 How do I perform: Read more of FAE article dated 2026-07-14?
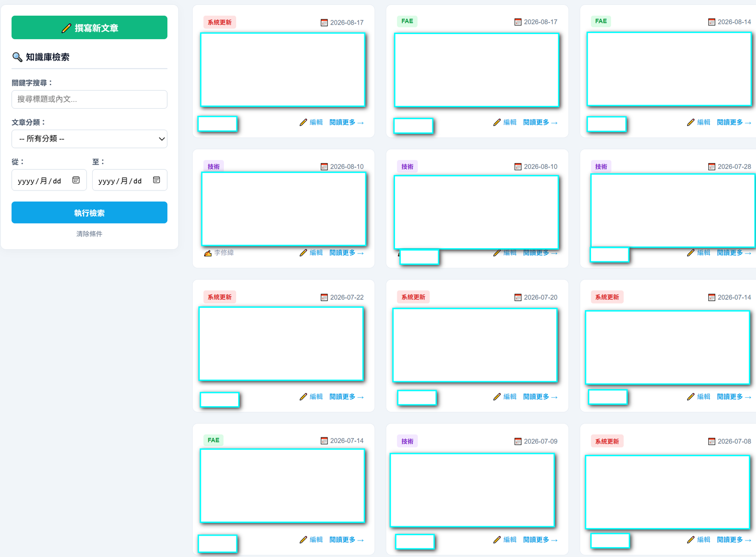(x=346, y=540)
